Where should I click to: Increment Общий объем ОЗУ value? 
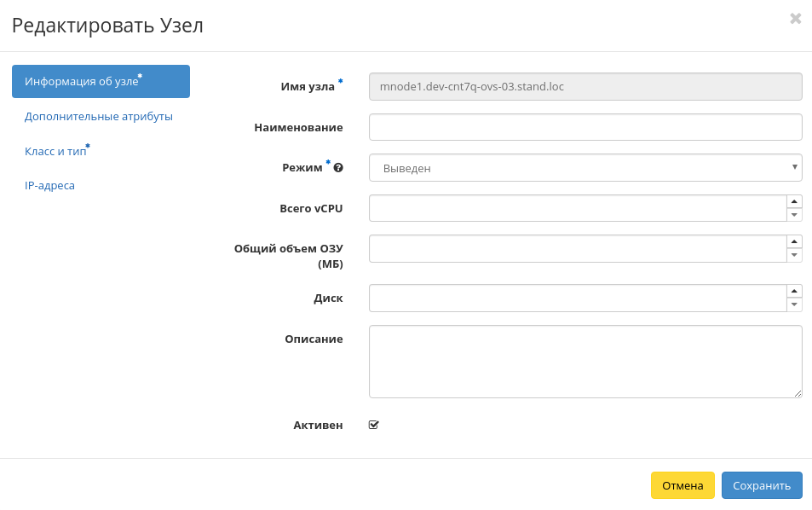[794, 241]
